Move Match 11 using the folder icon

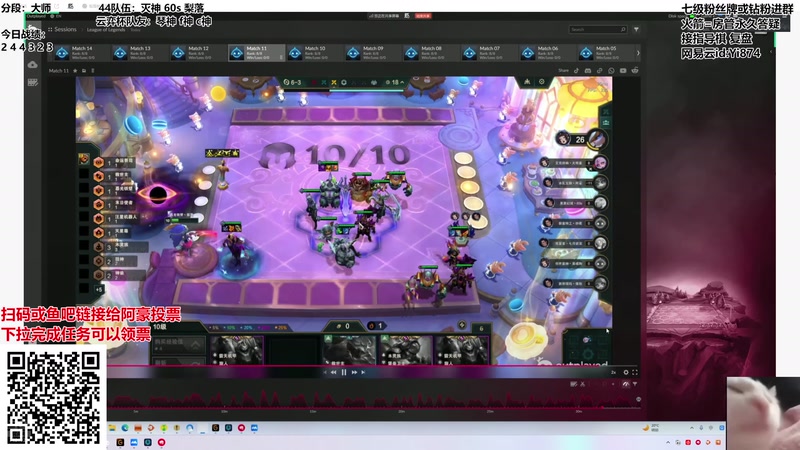[x=84, y=70]
